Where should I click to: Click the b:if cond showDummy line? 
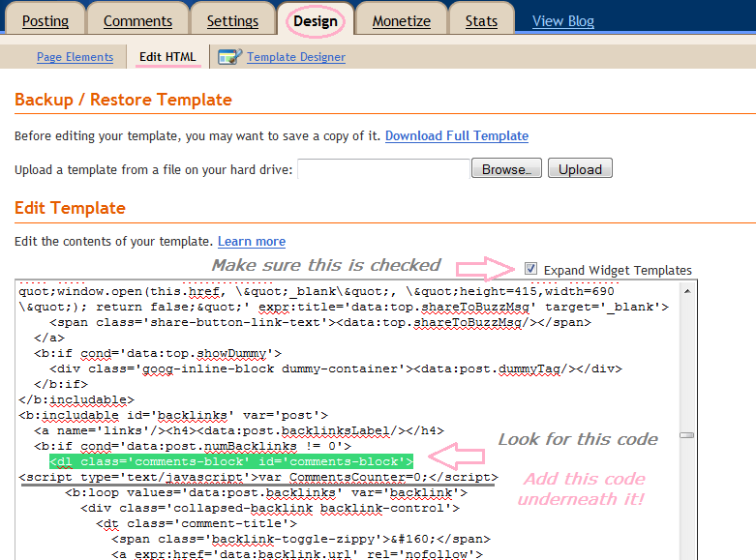pyautogui.click(x=158, y=353)
